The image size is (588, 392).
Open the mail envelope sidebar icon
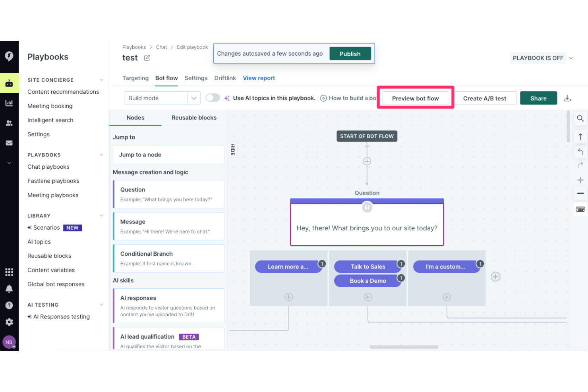[9, 143]
